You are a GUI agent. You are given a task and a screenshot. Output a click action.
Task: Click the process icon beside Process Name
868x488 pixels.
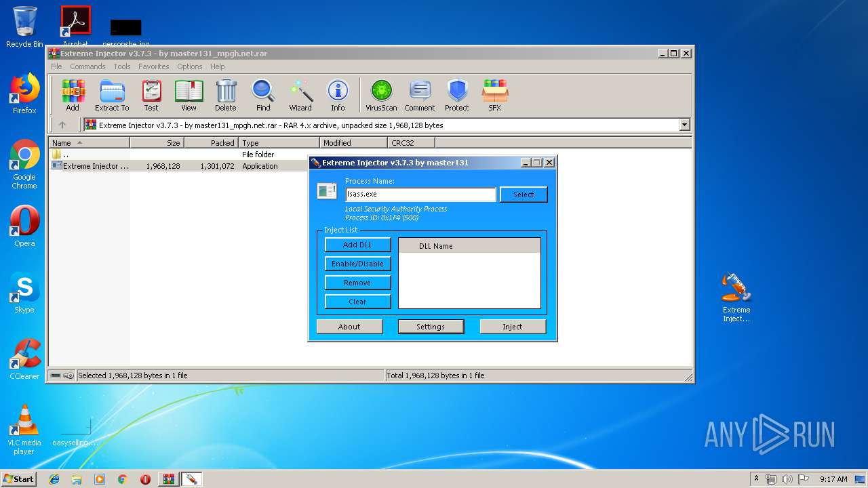coord(327,191)
